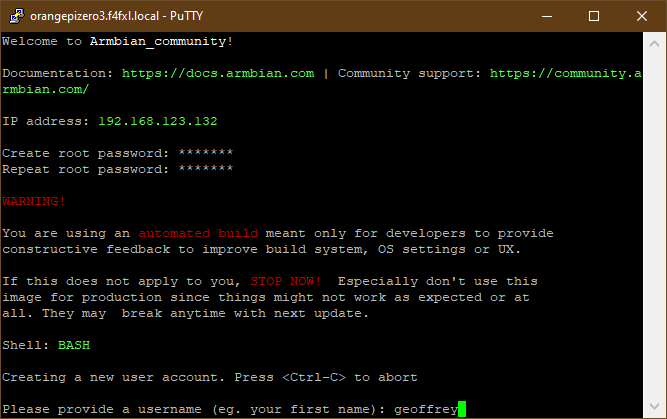Click the scrollbar up arrow
The width and height of the screenshot is (667, 419).
[x=654, y=43]
